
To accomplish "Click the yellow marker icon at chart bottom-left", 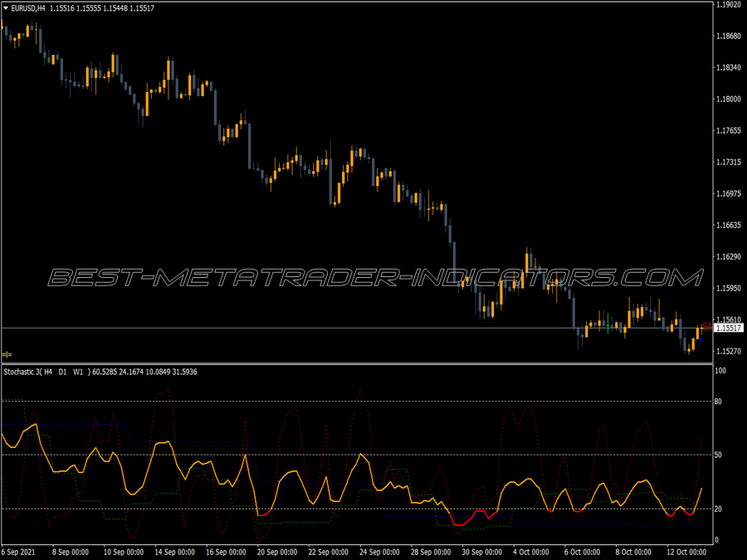I will 7,354.
